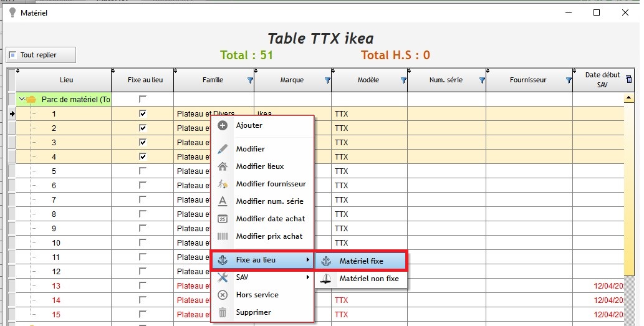Check Fixe au lieu for row 8

[x=143, y=214]
